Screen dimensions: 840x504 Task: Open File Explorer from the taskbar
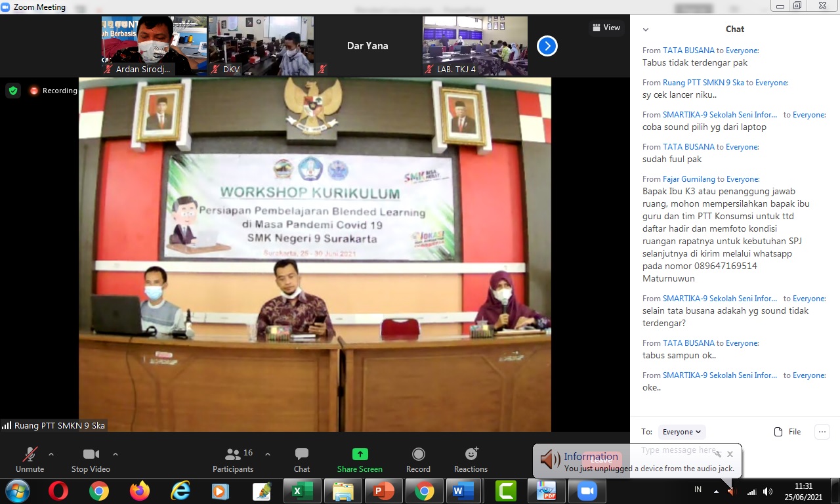pyautogui.click(x=343, y=491)
